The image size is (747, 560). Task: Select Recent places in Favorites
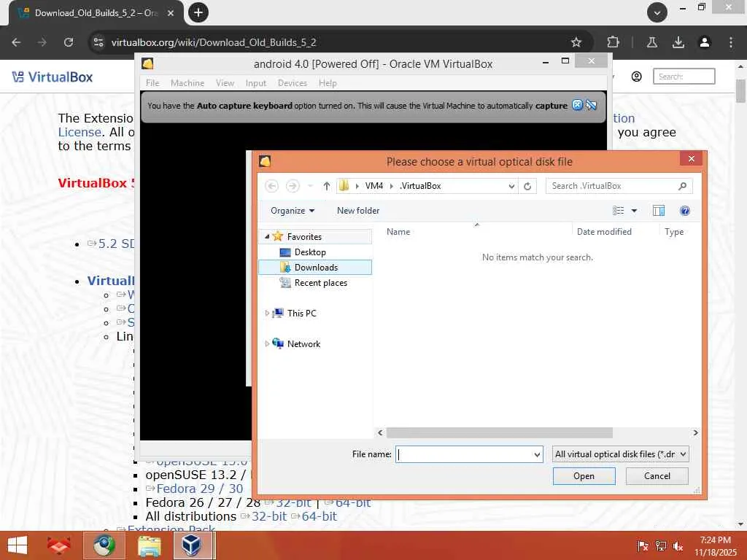(x=321, y=283)
